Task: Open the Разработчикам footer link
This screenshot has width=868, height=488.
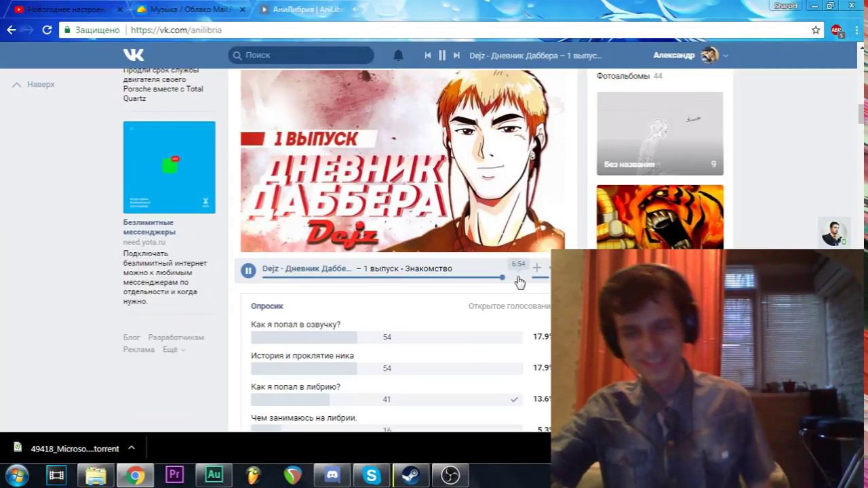Action: [176, 338]
